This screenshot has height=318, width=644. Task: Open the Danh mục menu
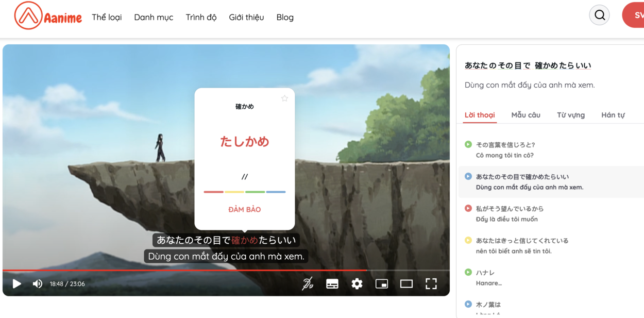click(154, 17)
